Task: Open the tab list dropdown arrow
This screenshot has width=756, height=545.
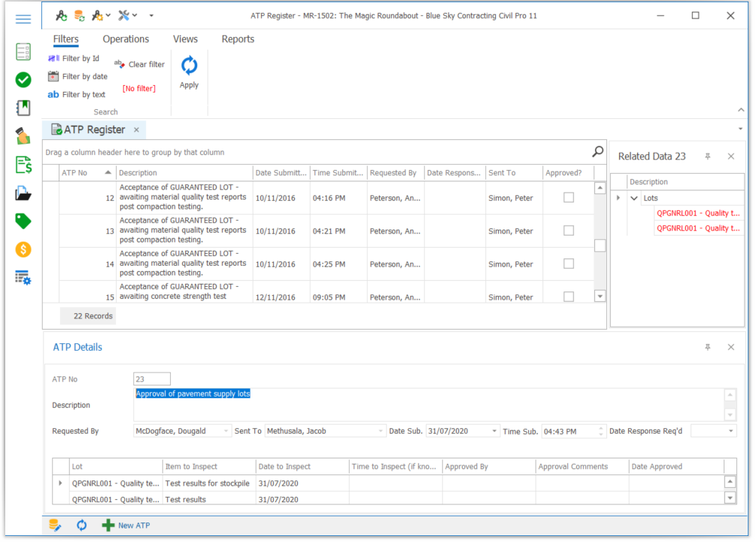Action: [740, 129]
